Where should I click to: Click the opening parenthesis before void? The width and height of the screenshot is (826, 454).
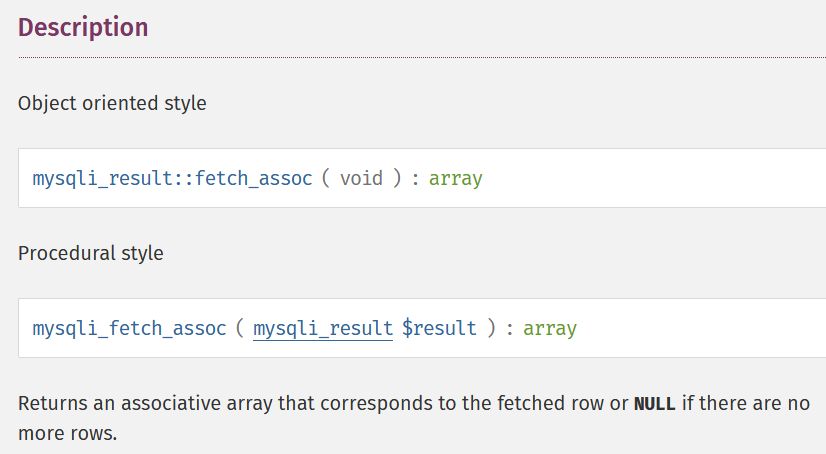326,179
